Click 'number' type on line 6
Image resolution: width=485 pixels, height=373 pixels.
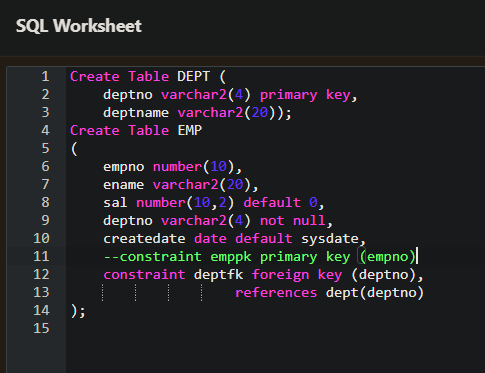point(177,167)
